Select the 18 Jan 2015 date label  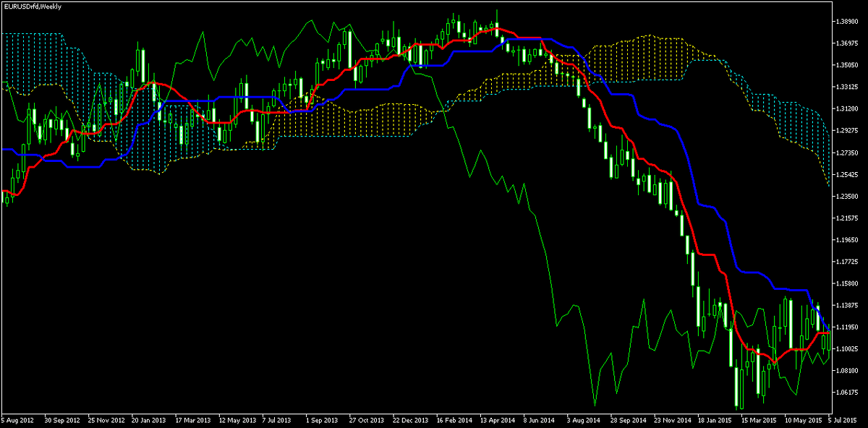tap(713, 419)
